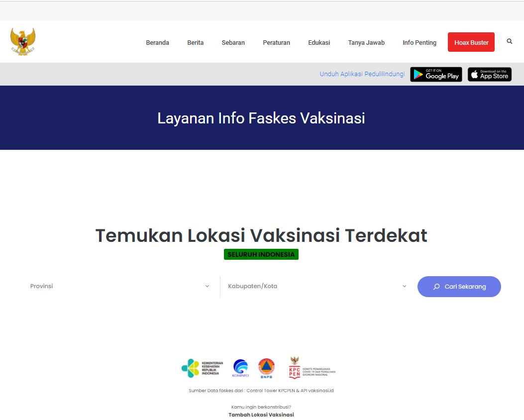Viewport: 524px width, 420px height.
Task: Click the KPC PEN logo
Action: [312, 368]
